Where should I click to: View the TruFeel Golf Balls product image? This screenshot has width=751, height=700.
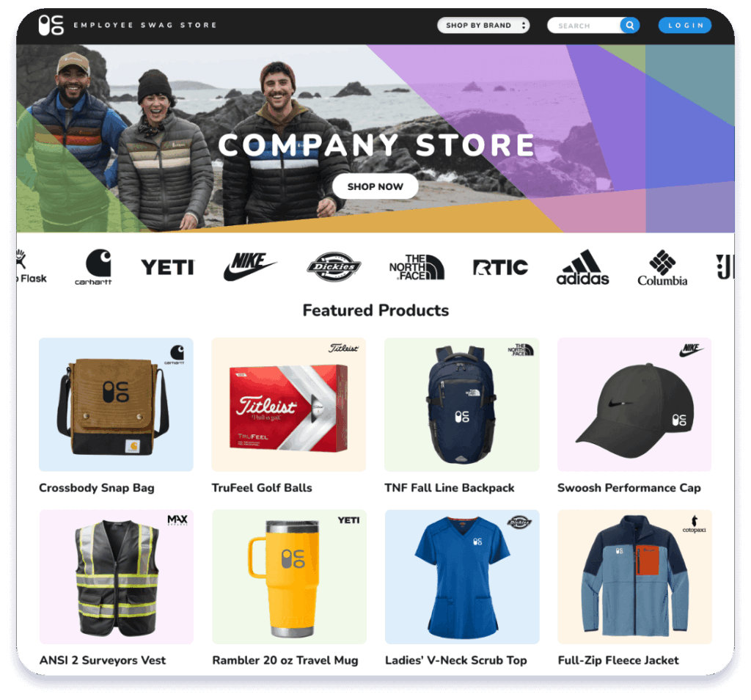[x=289, y=404]
